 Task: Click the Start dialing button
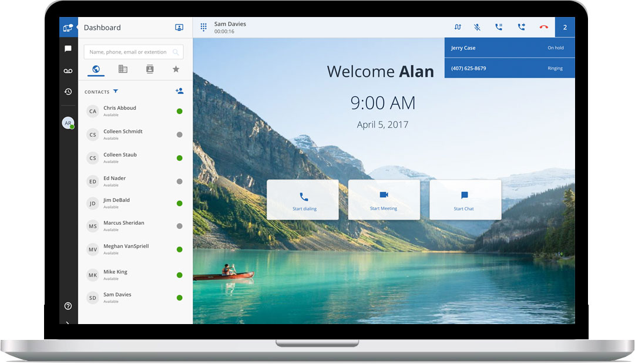(x=303, y=200)
